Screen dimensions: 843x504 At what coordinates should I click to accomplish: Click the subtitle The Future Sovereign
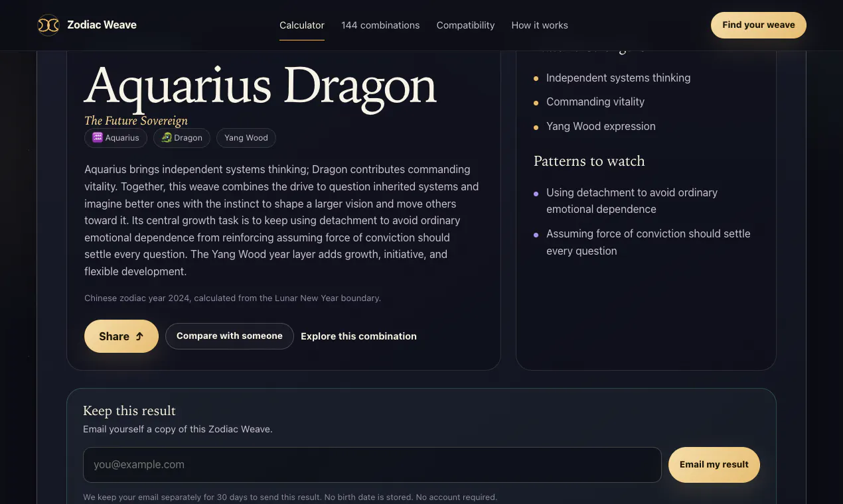pos(136,121)
